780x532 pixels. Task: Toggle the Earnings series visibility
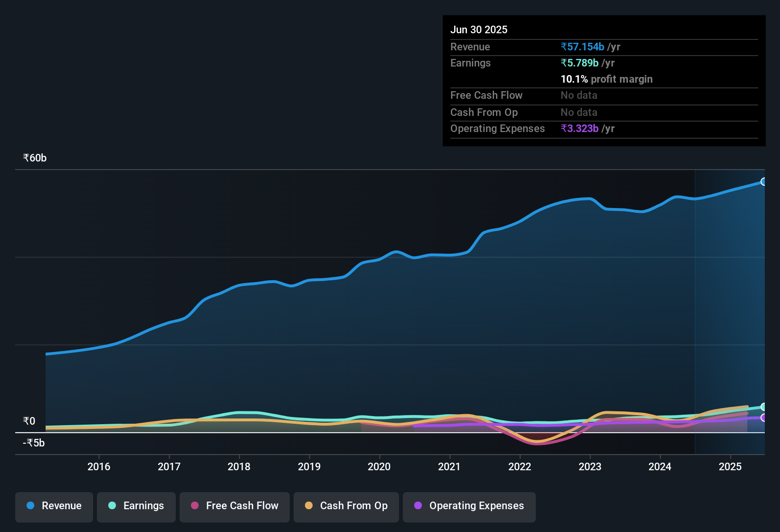136,506
